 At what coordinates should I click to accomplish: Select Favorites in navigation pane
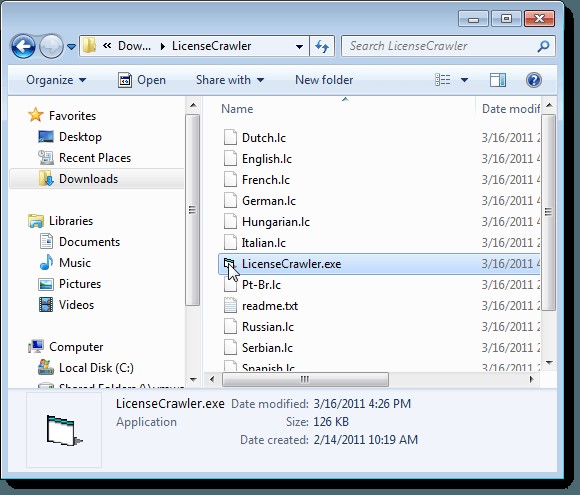(x=62, y=115)
